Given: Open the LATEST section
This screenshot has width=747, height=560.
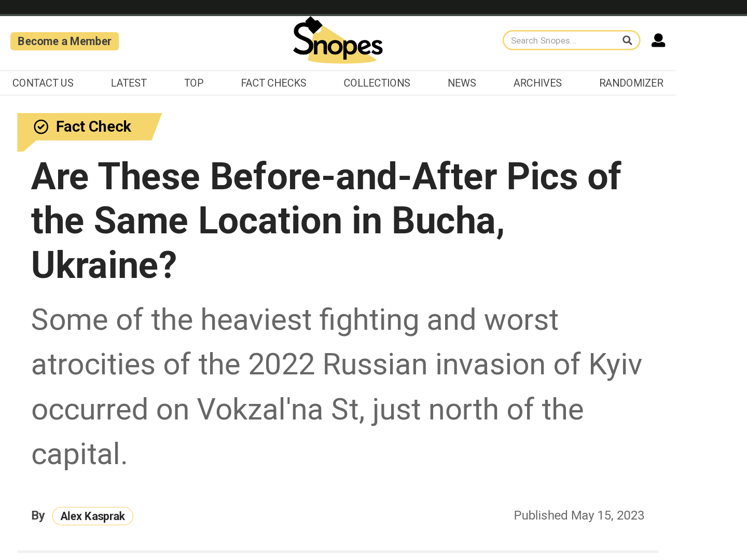Looking at the screenshot, I should (x=128, y=83).
